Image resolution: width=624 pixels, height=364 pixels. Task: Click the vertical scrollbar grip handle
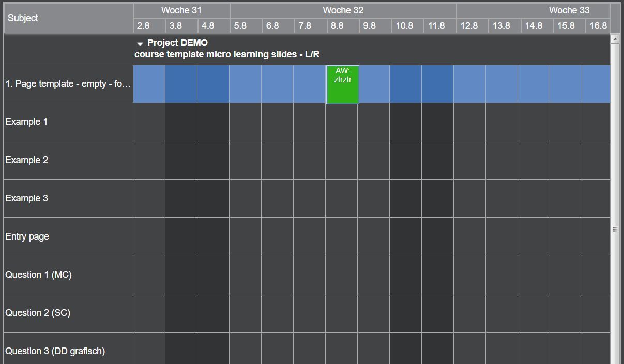[615, 229]
